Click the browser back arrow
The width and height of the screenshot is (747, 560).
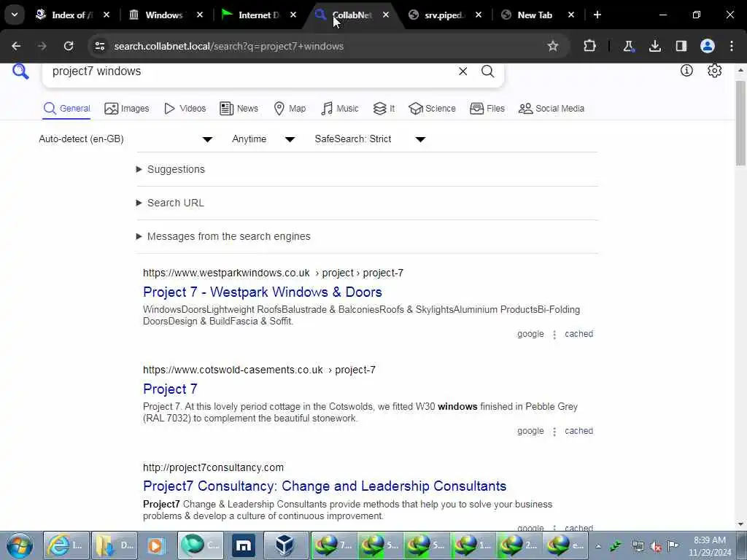16,46
